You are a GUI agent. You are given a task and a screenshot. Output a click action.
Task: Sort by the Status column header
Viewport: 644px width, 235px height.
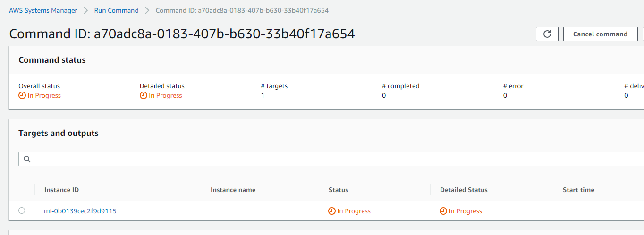click(339, 190)
